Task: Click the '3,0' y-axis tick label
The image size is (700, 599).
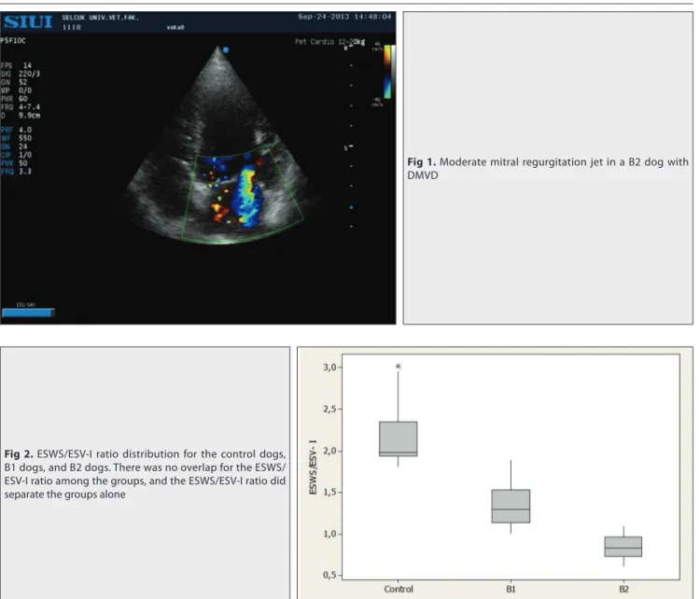Action: 329,368
